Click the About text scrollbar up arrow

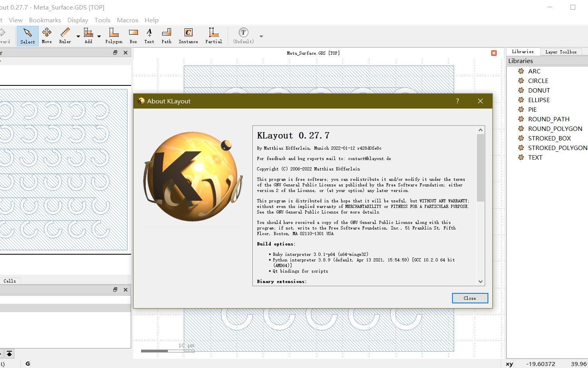480,130
